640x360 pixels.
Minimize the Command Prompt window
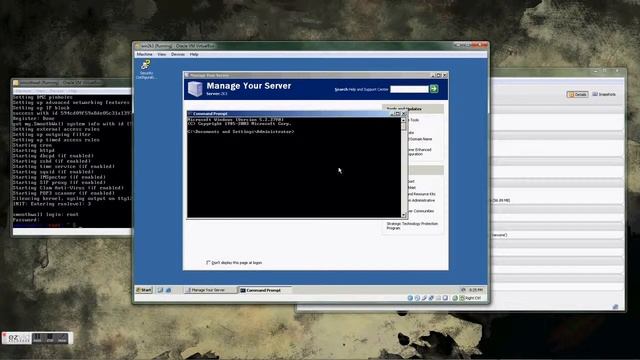click(x=393, y=113)
